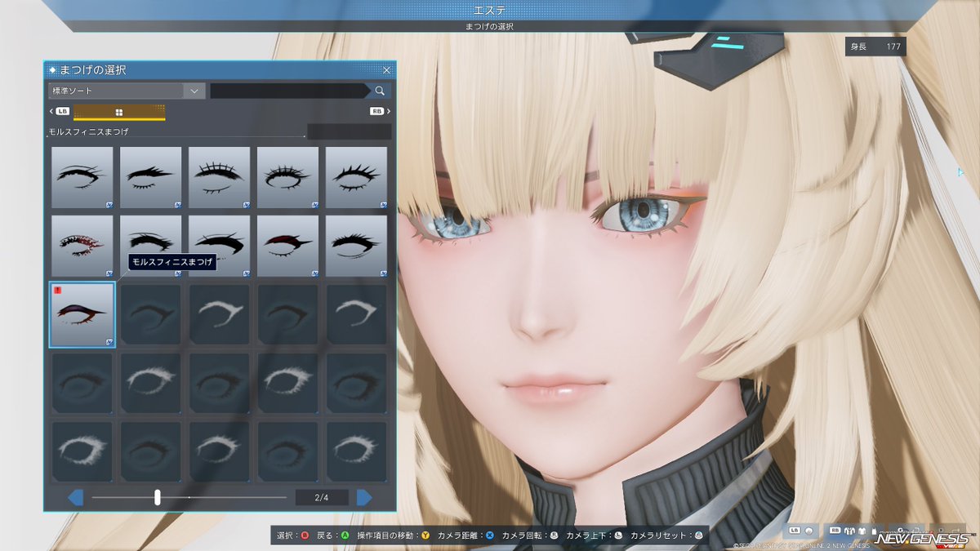
Task: Go to the next page arrow
Action: point(364,497)
